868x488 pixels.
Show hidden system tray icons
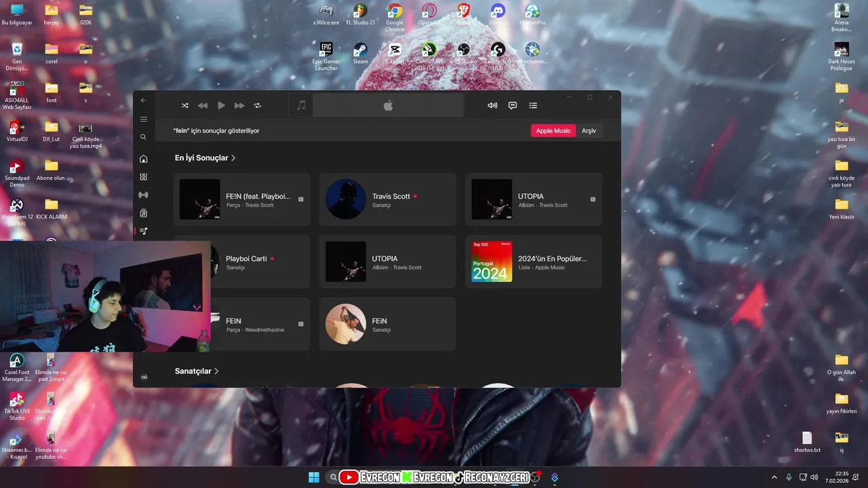pos(774,477)
